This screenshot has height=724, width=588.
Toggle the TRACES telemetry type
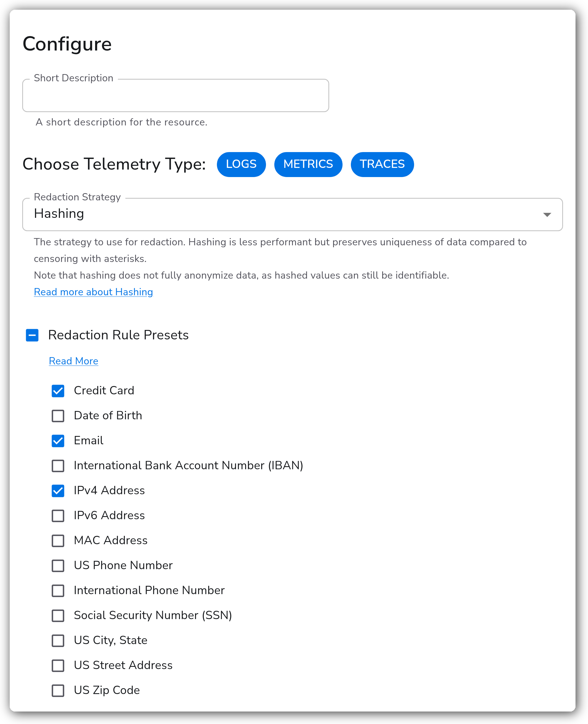click(382, 164)
